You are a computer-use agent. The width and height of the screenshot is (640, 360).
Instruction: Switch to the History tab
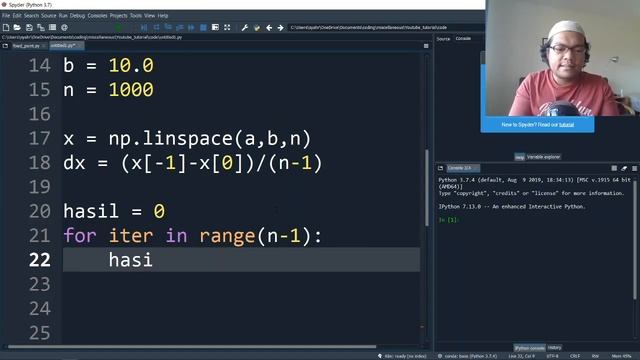pyautogui.click(x=554, y=348)
